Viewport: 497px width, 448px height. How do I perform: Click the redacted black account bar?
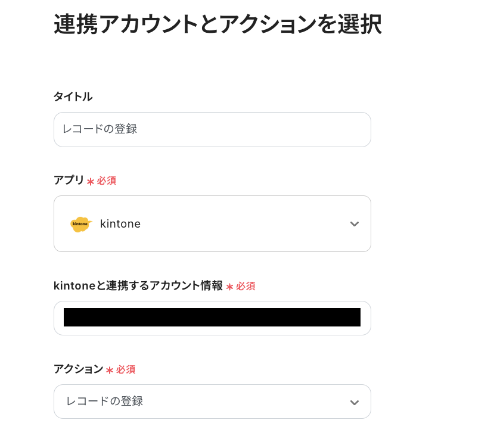click(212, 318)
